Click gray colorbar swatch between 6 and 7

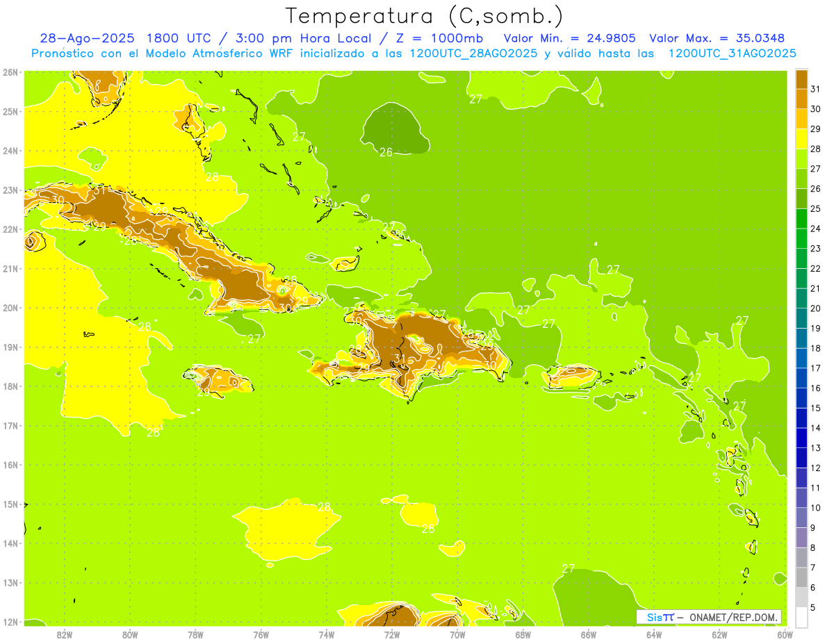click(x=801, y=577)
